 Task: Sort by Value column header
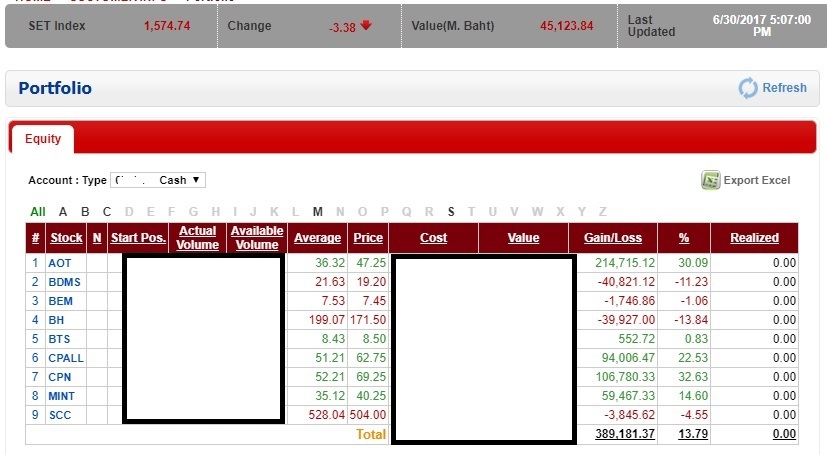click(x=523, y=238)
